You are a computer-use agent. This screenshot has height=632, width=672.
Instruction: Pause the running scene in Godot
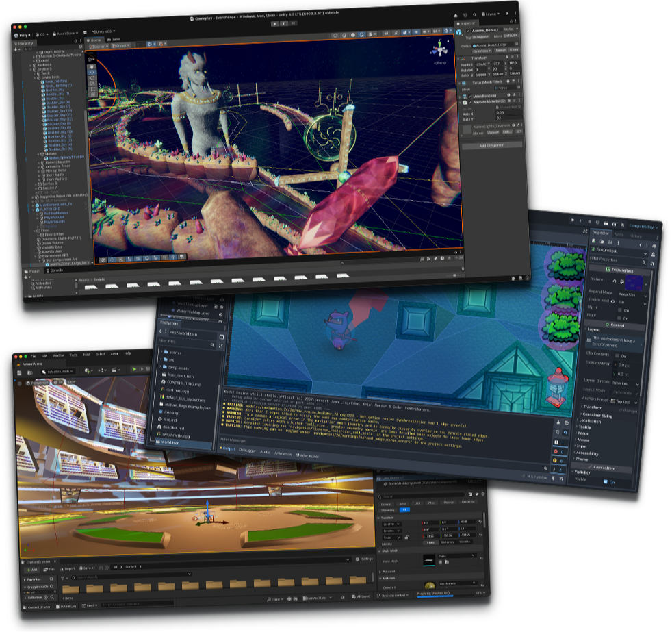click(581, 220)
